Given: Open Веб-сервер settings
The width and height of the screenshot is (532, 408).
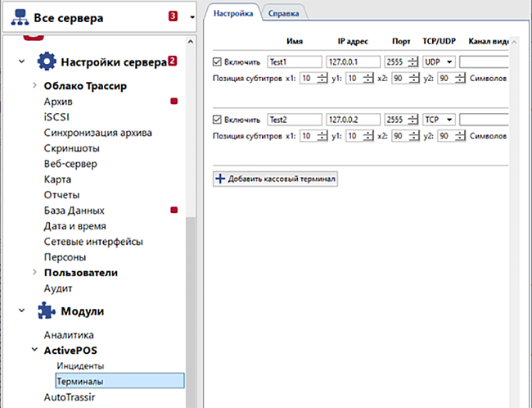Looking at the screenshot, I should 70,164.
